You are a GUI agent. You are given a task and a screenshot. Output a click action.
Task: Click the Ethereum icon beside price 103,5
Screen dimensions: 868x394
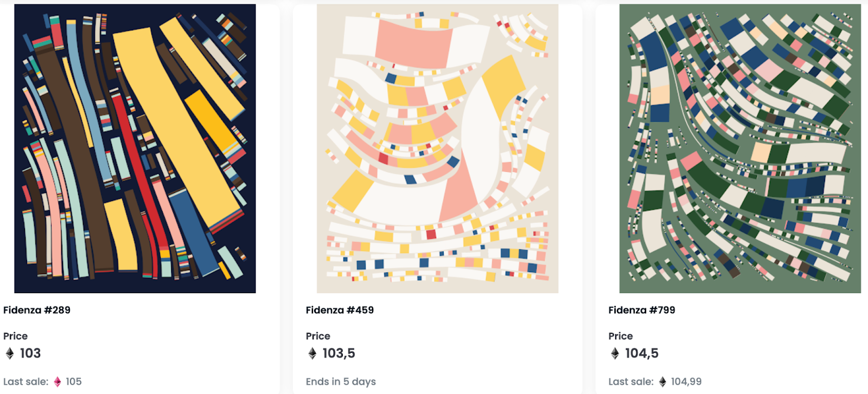312,353
